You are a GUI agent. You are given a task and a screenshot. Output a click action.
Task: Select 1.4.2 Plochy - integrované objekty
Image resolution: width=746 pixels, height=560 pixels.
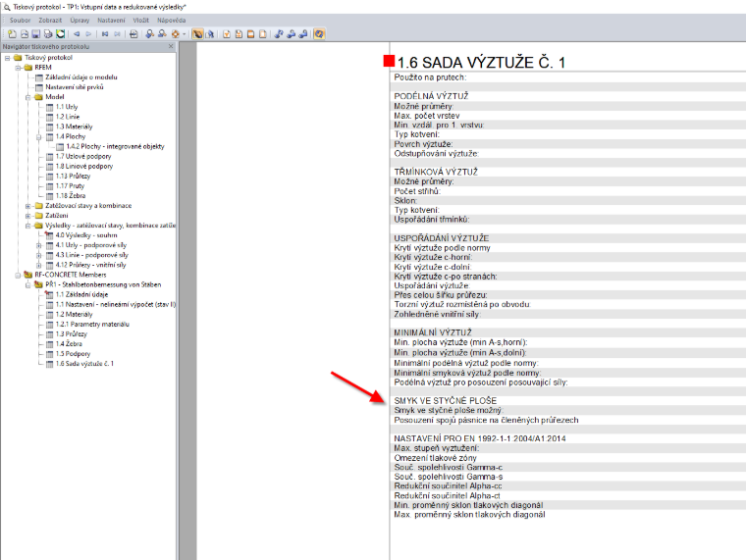coord(116,146)
